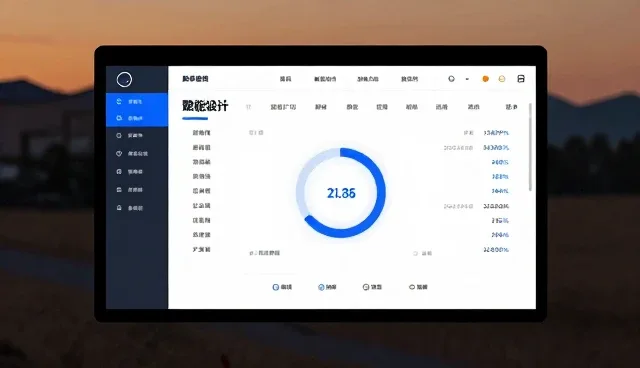Select the first bottom option with blue ring icon

click(282, 287)
